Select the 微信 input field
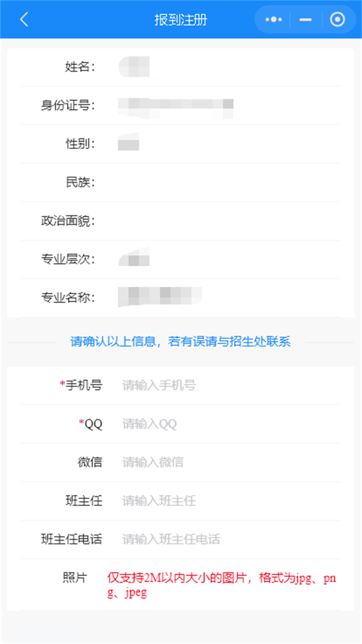362x644 pixels. coord(226,462)
